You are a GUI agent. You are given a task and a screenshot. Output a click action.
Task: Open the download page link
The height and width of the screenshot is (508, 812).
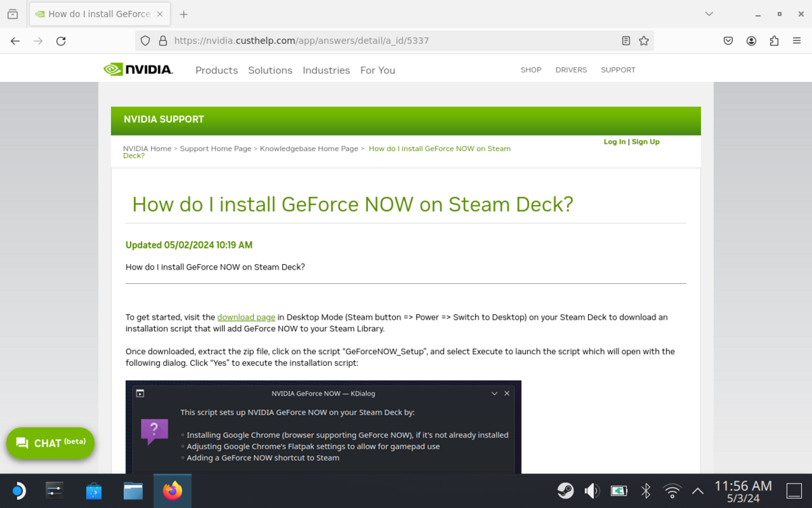pos(246,317)
